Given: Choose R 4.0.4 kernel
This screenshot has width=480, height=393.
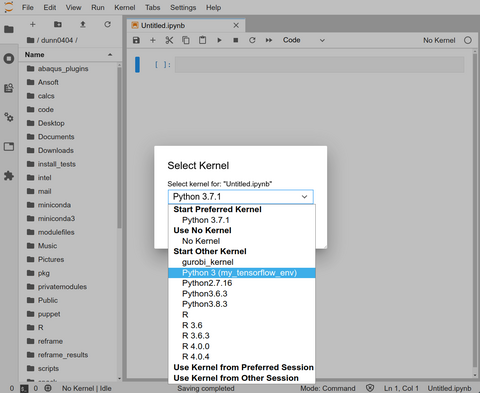Looking at the screenshot, I should point(242,357).
